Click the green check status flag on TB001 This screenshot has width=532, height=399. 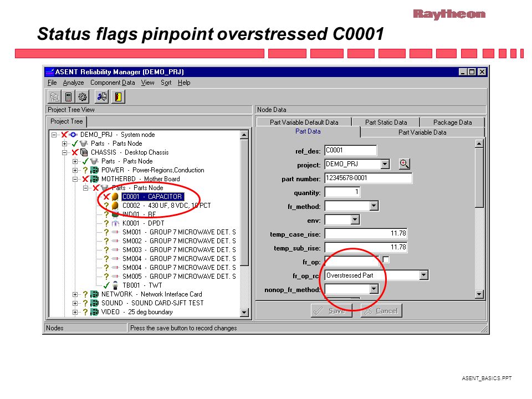(x=106, y=285)
